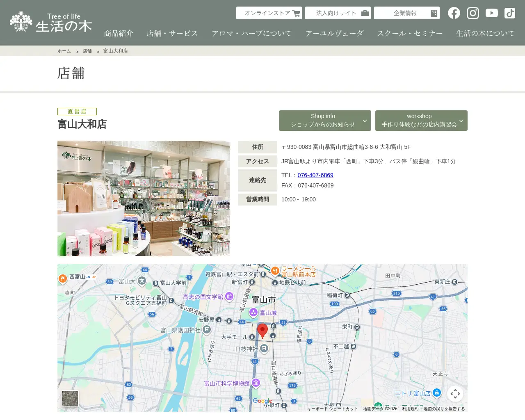Click the shopping cart icon on オンラインストア
The height and width of the screenshot is (420, 525).
296,13
